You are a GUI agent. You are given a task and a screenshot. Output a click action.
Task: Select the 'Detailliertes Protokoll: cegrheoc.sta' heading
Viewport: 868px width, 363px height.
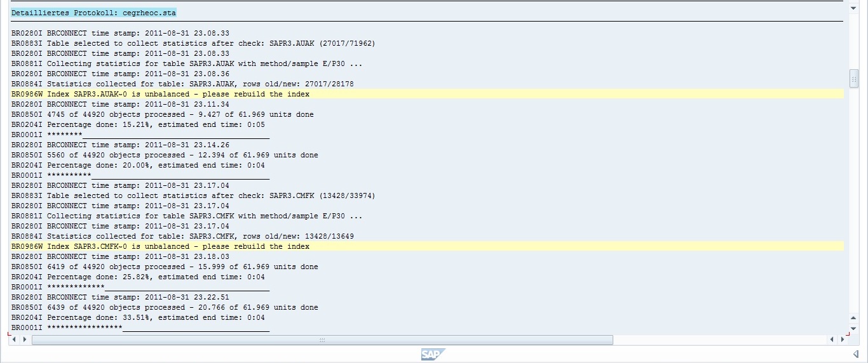tap(93, 13)
